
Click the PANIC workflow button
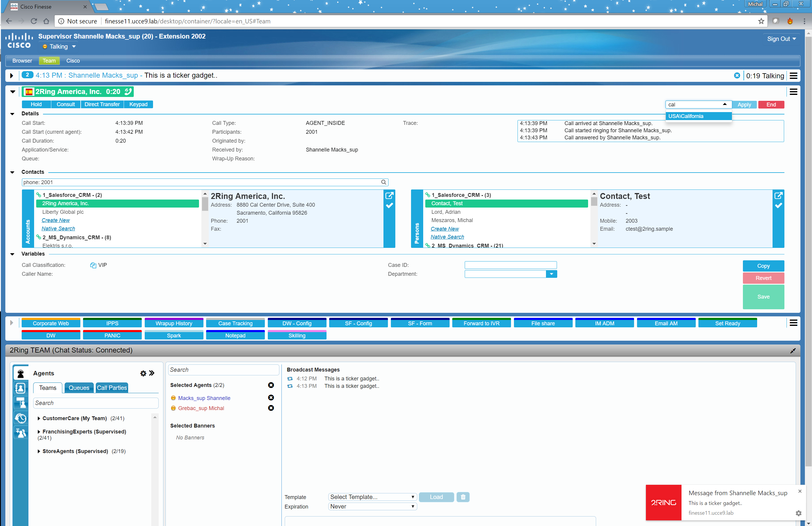pos(112,335)
